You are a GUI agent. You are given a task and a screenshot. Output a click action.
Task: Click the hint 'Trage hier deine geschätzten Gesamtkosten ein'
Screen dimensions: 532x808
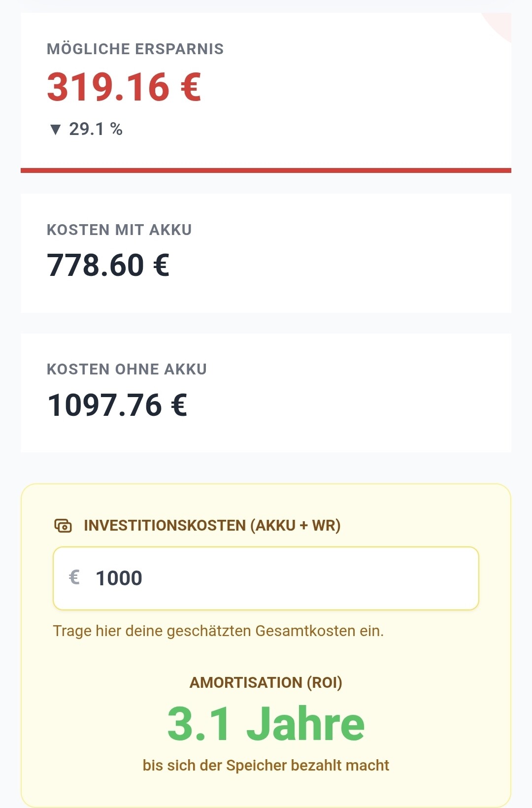tap(218, 631)
